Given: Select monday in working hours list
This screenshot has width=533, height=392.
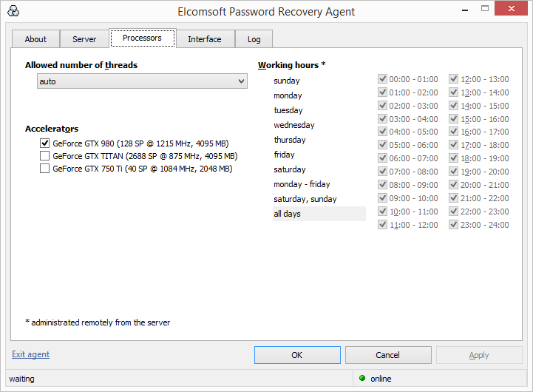Looking at the screenshot, I should pos(288,95).
